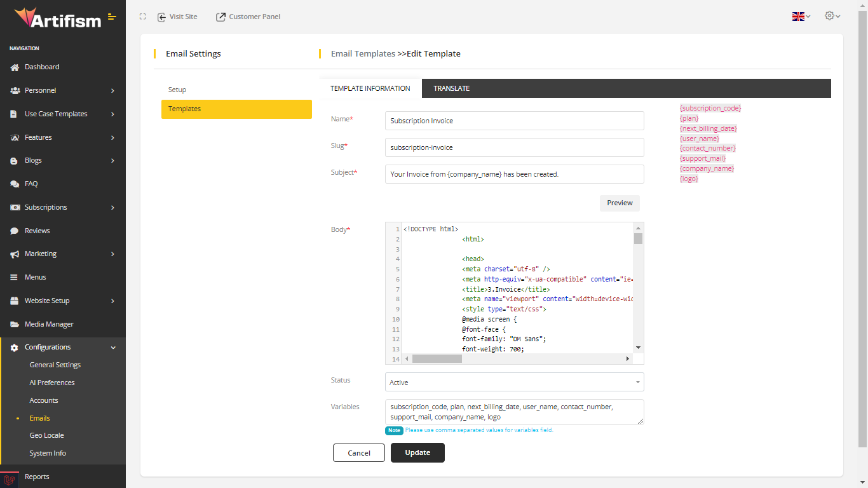Open the Status dropdown showing Active

pos(514,383)
